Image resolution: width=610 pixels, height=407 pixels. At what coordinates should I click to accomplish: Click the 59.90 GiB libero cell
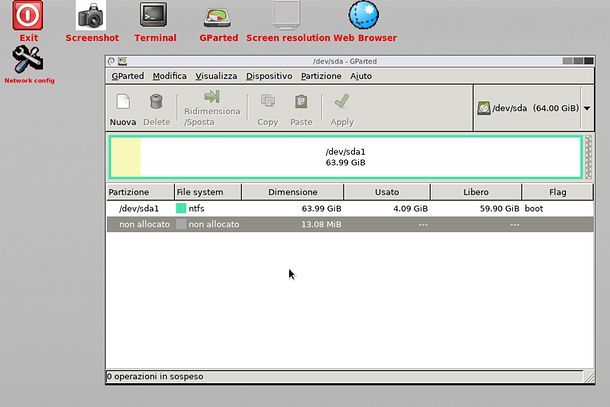pos(500,209)
